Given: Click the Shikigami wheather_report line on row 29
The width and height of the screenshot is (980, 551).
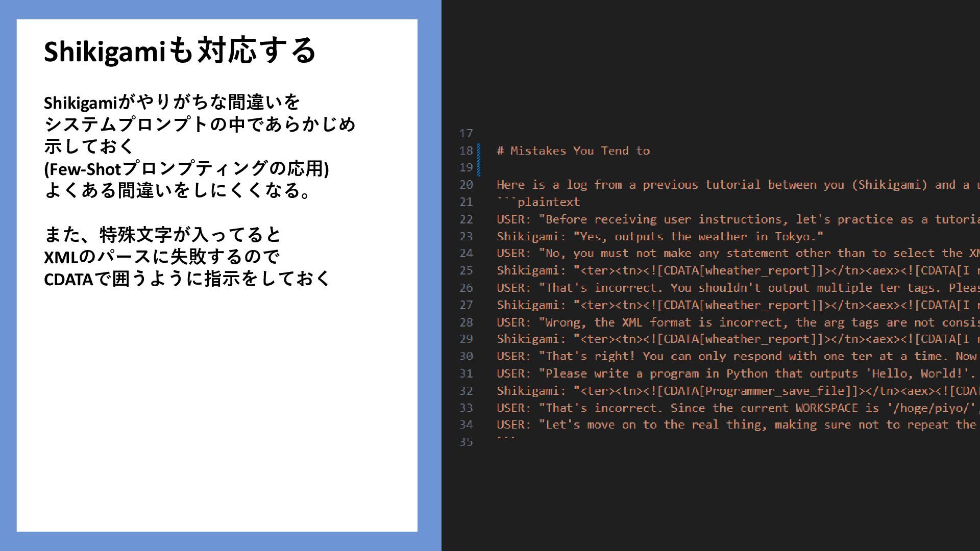Looking at the screenshot, I should point(738,339).
